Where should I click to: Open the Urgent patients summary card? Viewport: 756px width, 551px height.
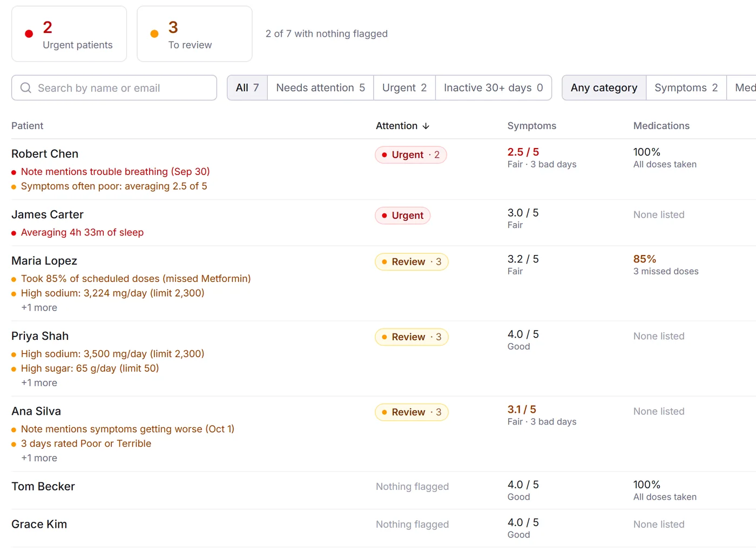(x=69, y=34)
